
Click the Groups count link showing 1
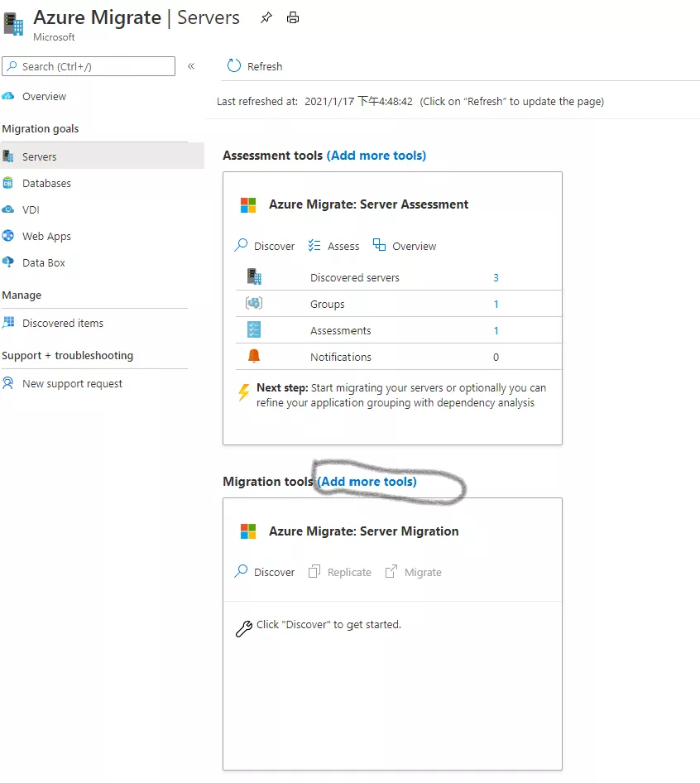tap(496, 304)
